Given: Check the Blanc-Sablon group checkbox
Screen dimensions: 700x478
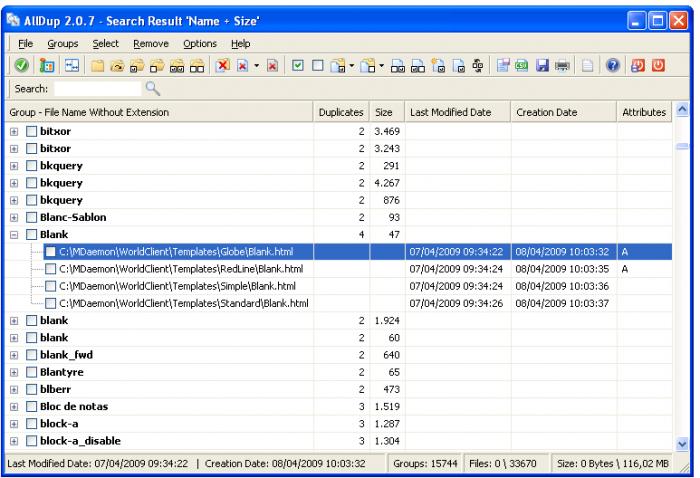Looking at the screenshot, I should [x=32, y=217].
